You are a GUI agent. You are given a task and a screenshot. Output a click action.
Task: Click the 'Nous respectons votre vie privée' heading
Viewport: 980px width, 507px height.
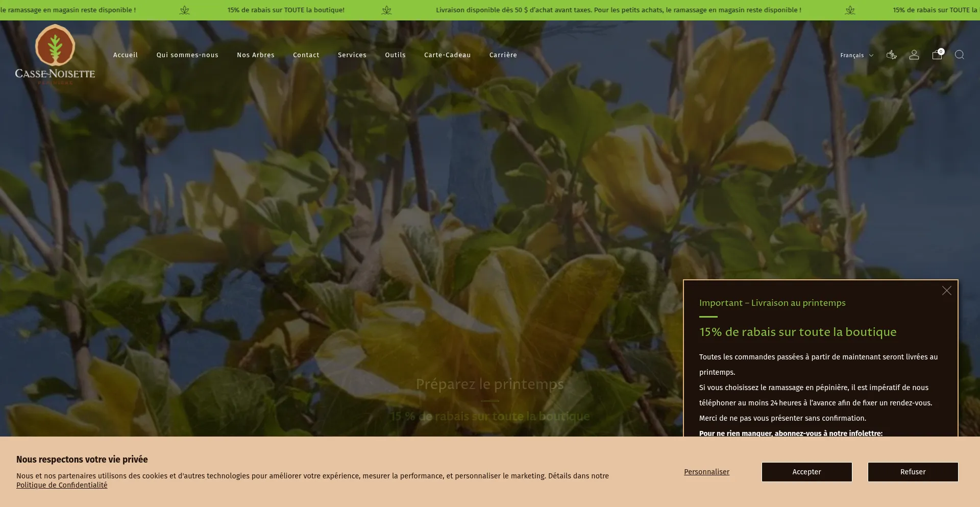[82, 459]
